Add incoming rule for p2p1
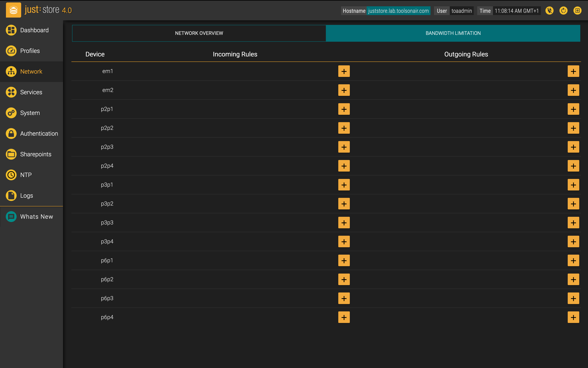588x368 pixels. 344,109
